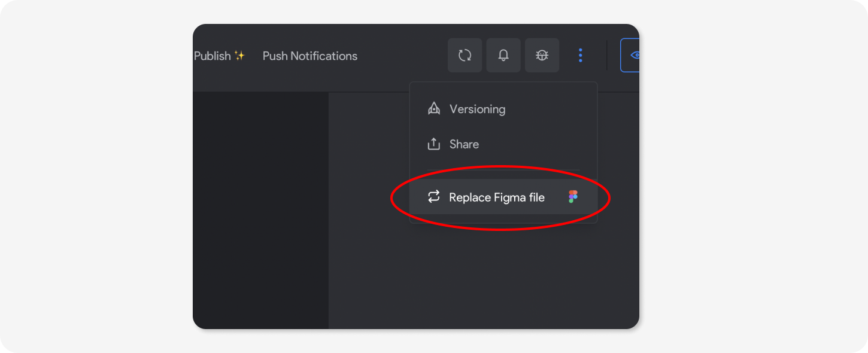868x353 pixels.
Task: Select the Versioning menu label
Action: [x=477, y=109]
